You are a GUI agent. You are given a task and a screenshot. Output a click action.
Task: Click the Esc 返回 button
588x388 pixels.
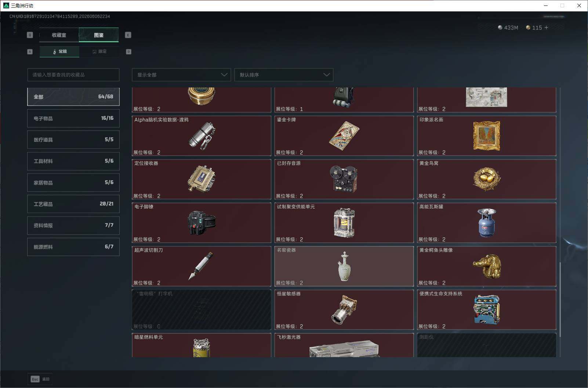pos(40,379)
